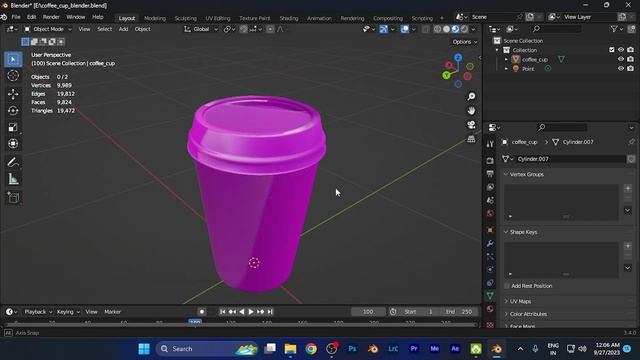Toggle the camera view icon
This screenshot has width=640, height=360.
[x=471, y=125]
